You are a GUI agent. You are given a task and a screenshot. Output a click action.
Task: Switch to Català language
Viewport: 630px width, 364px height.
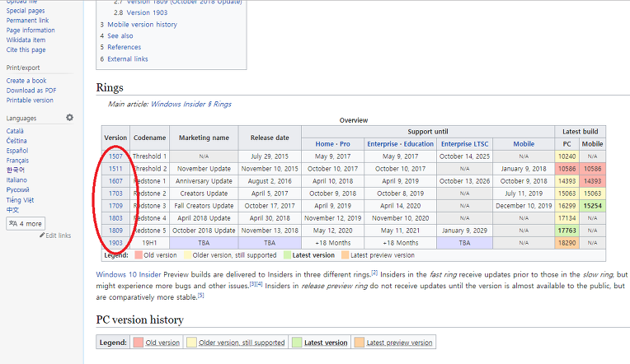(15, 131)
